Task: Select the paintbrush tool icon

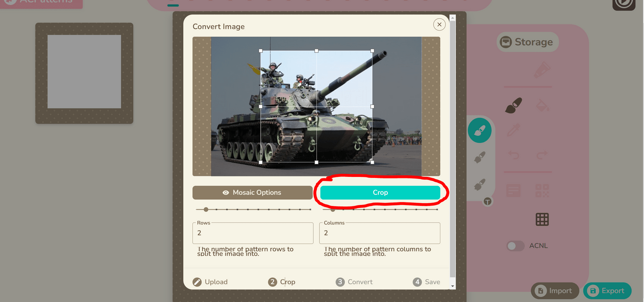Action: click(x=513, y=106)
